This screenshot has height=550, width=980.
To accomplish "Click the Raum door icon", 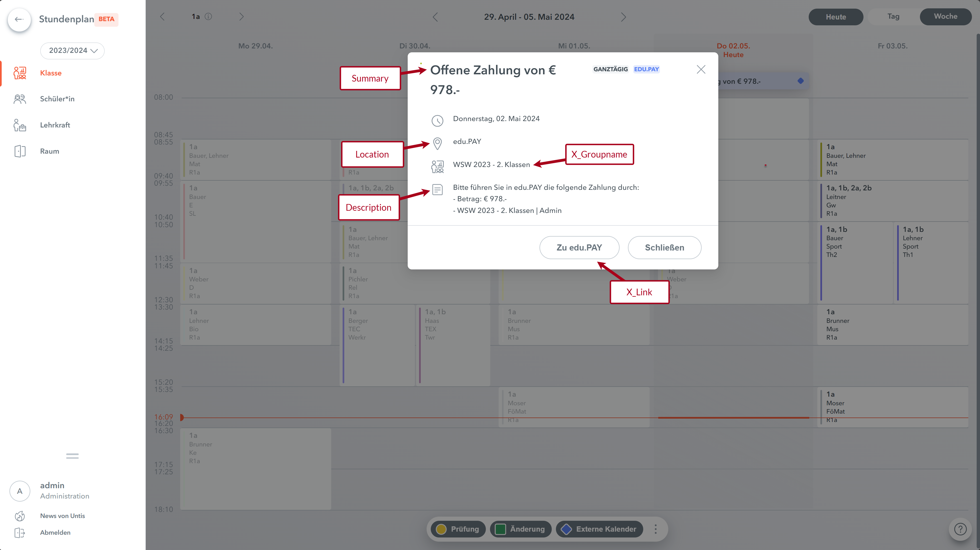I will coord(20,151).
